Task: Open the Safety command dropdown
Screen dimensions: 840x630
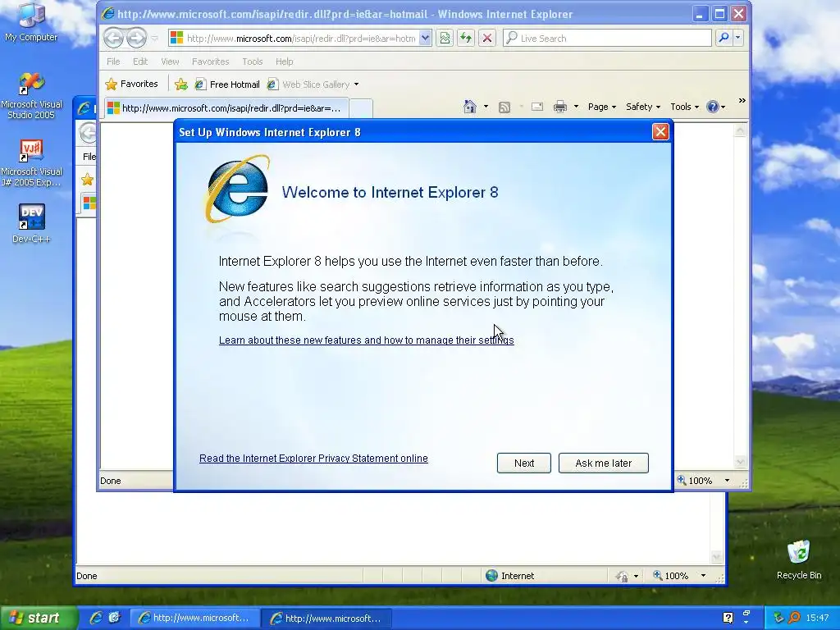Action: tap(643, 107)
